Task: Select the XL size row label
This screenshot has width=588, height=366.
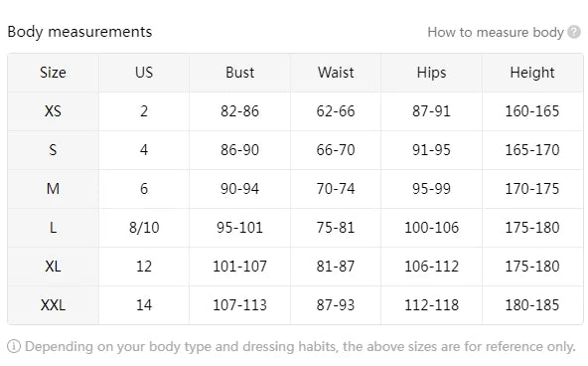Action: point(53,267)
